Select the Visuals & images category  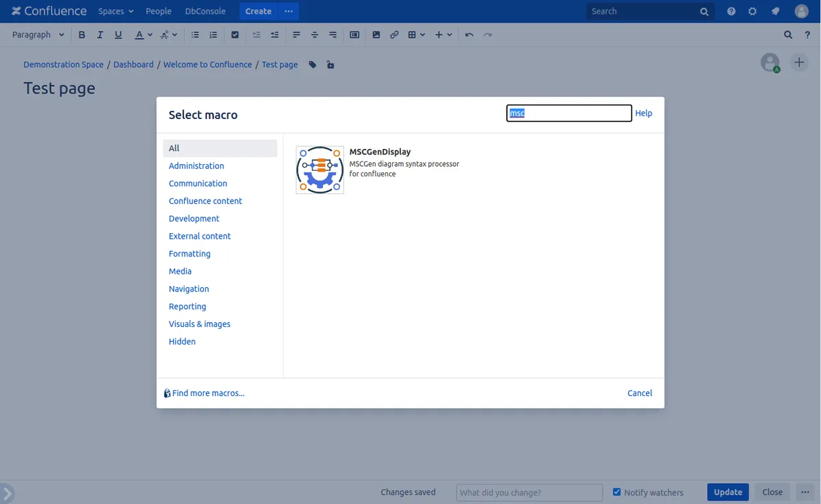[200, 324]
